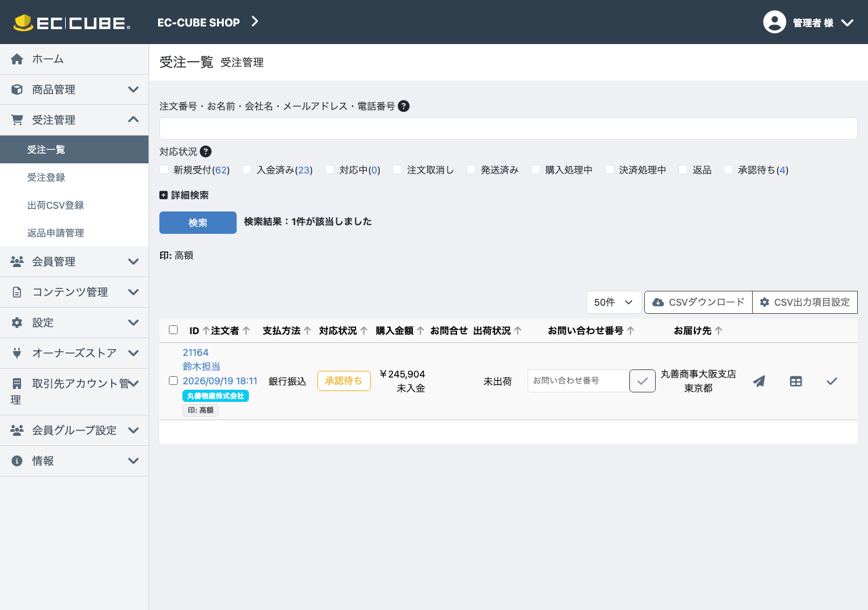Open CSV出力項目設定 settings

coord(805,302)
